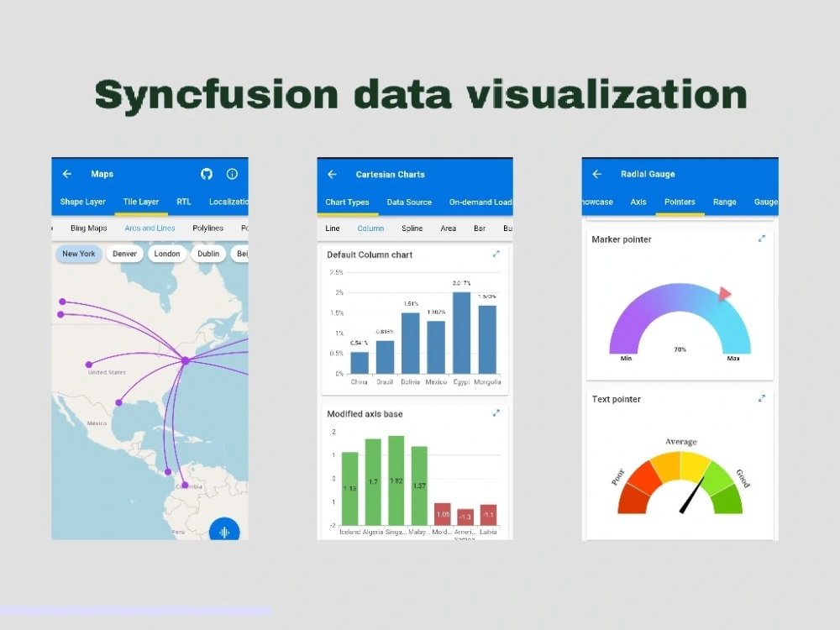Select the Spline chart type
Viewport: 840px width, 630px height.
pyautogui.click(x=412, y=228)
